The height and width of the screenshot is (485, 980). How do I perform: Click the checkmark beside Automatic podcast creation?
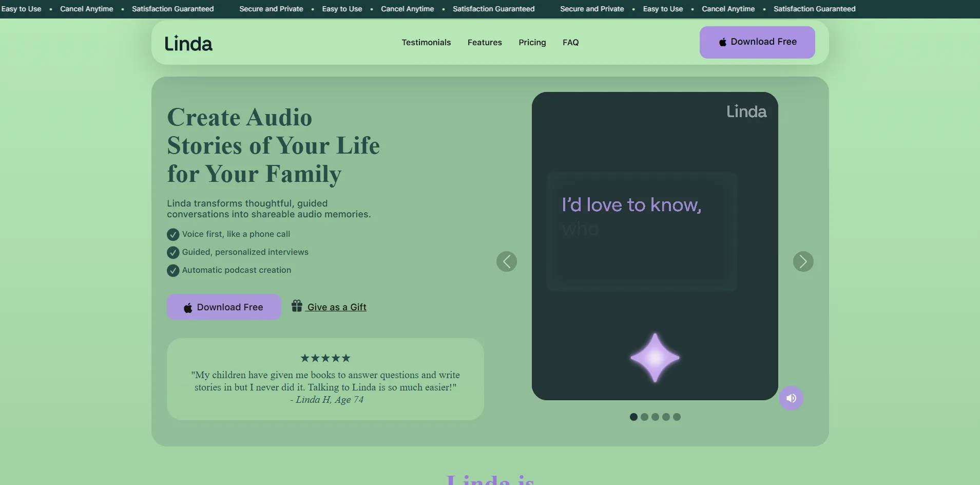click(173, 270)
